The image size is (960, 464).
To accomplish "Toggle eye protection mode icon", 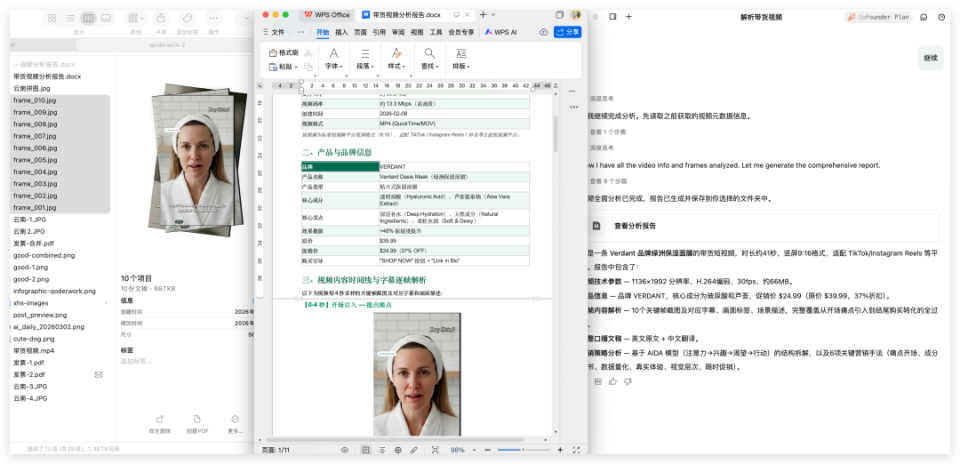I will pos(345,450).
